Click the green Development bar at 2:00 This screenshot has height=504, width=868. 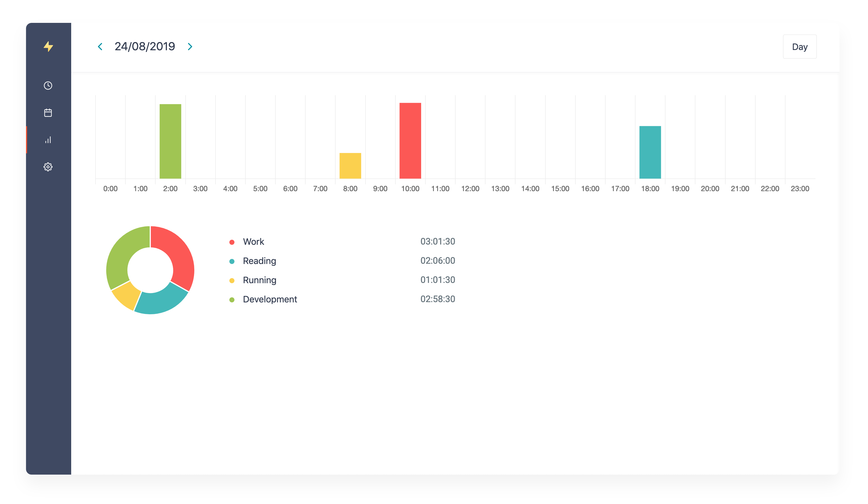[x=170, y=141]
